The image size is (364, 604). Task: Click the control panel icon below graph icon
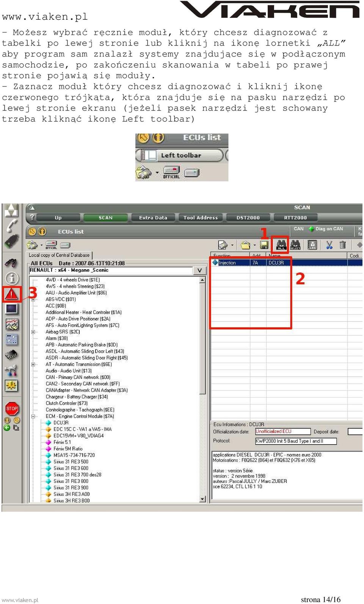[11, 340]
